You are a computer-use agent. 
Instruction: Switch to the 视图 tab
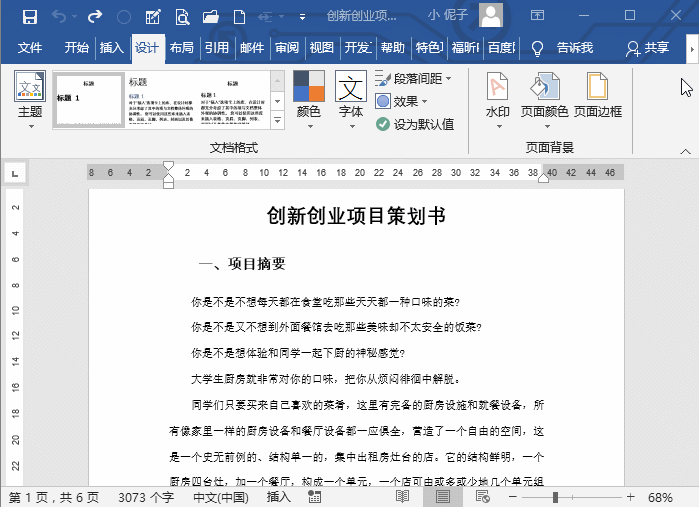tap(321, 47)
